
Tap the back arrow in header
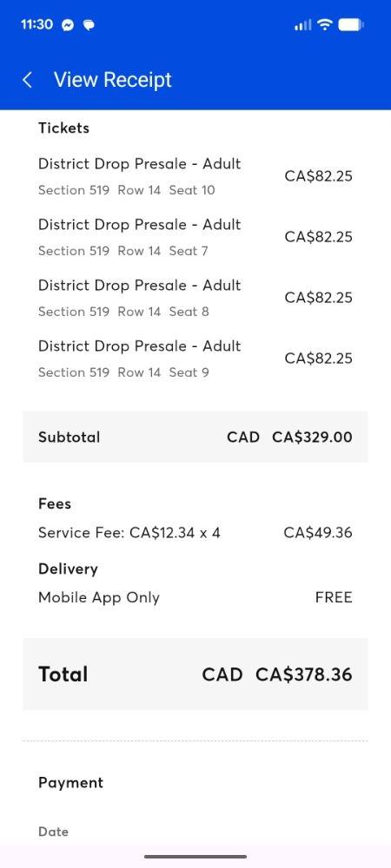tap(27, 80)
